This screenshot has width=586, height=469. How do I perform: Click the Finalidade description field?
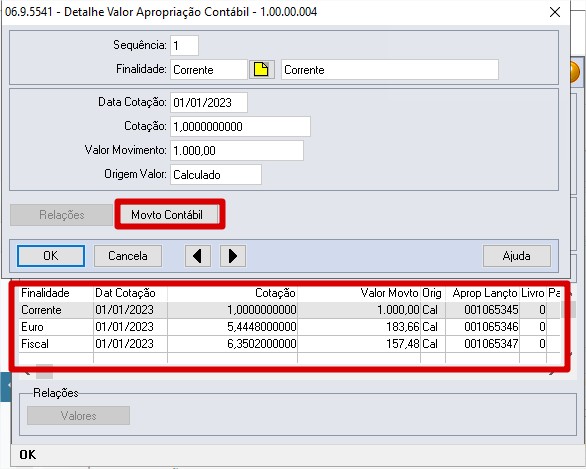point(390,70)
